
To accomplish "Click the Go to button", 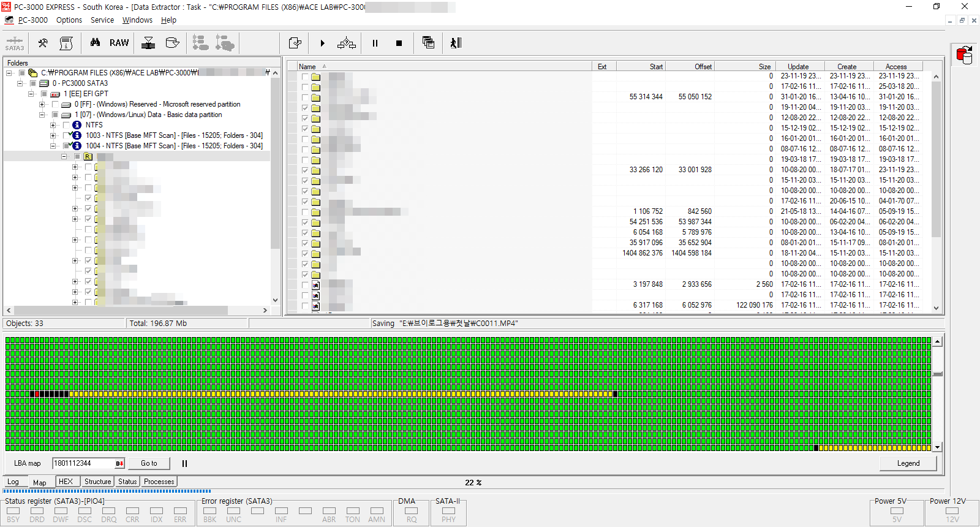I will point(149,463).
